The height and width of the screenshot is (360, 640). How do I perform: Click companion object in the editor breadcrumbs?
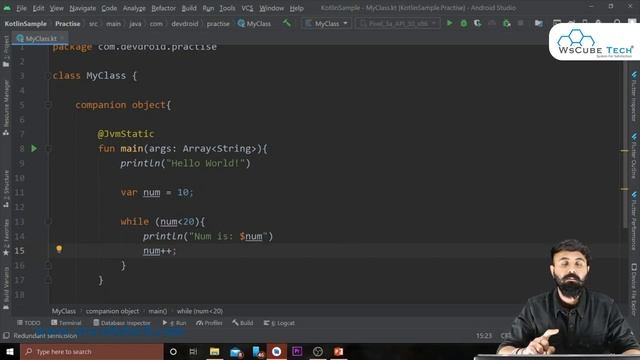pos(112,311)
